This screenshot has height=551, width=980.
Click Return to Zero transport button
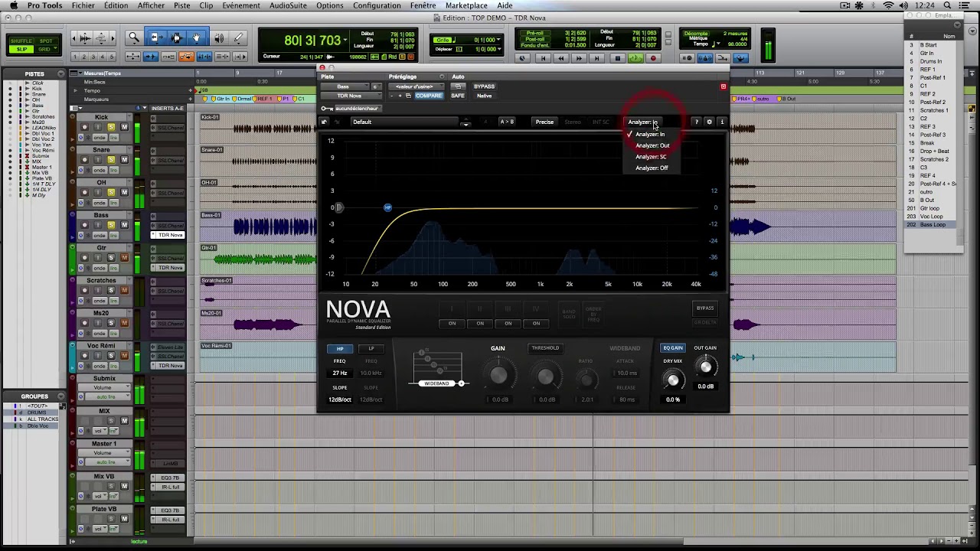pyautogui.click(x=544, y=58)
